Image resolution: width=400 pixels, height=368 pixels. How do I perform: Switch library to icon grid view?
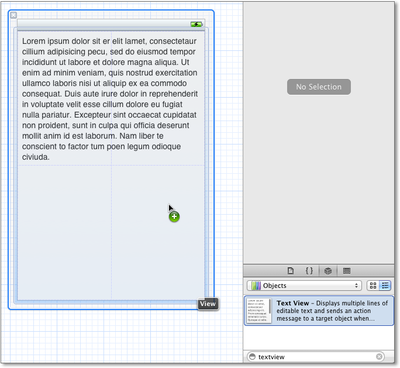(x=373, y=285)
